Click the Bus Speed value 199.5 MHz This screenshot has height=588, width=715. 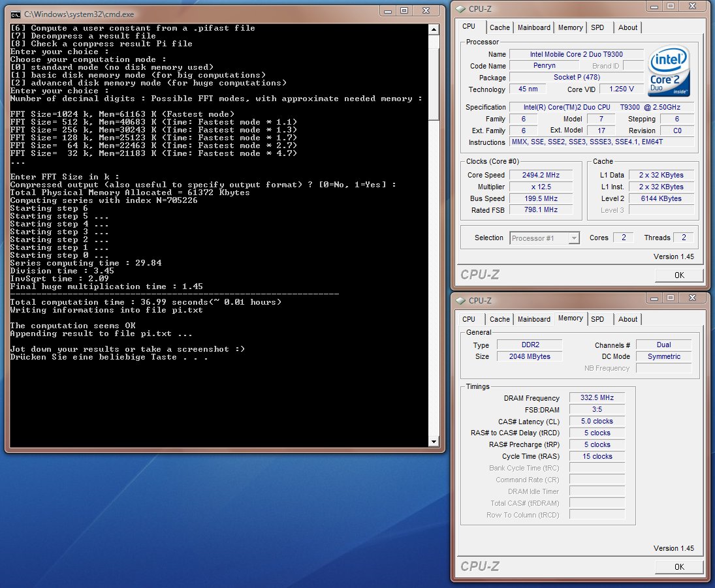click(x=541, y=199)
